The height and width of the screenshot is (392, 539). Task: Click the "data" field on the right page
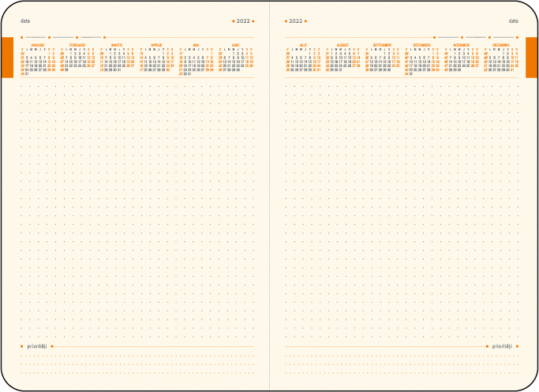tap(514, 21)
